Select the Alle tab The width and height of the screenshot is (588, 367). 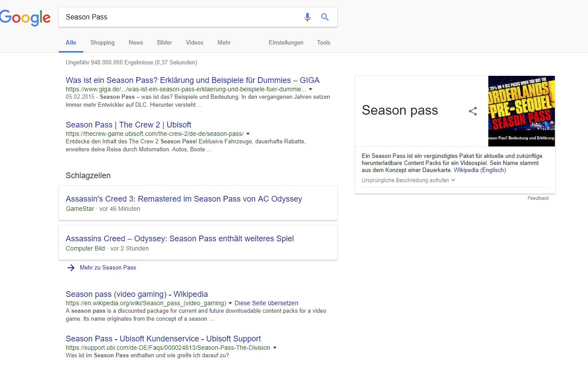click(71, 43)
